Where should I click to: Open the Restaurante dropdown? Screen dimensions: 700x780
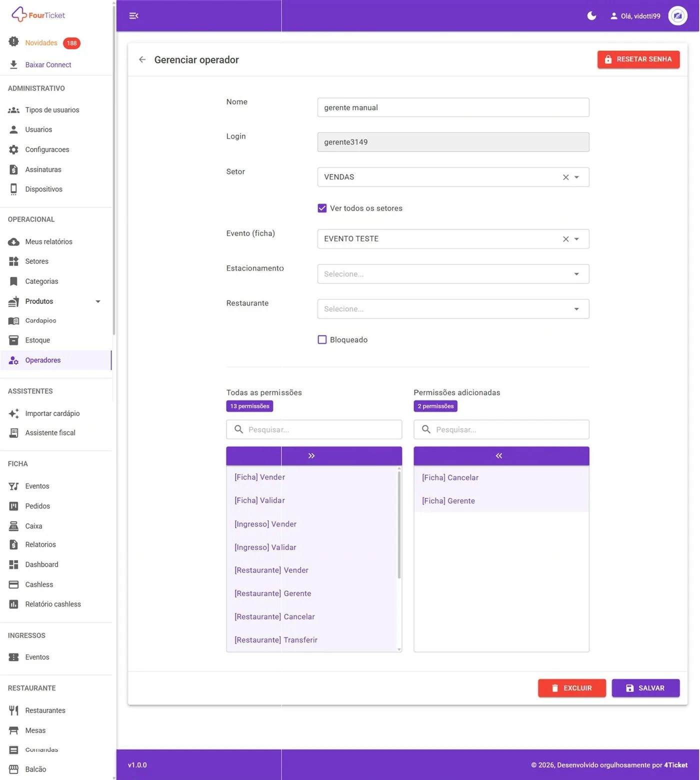(x=453, y=309)
